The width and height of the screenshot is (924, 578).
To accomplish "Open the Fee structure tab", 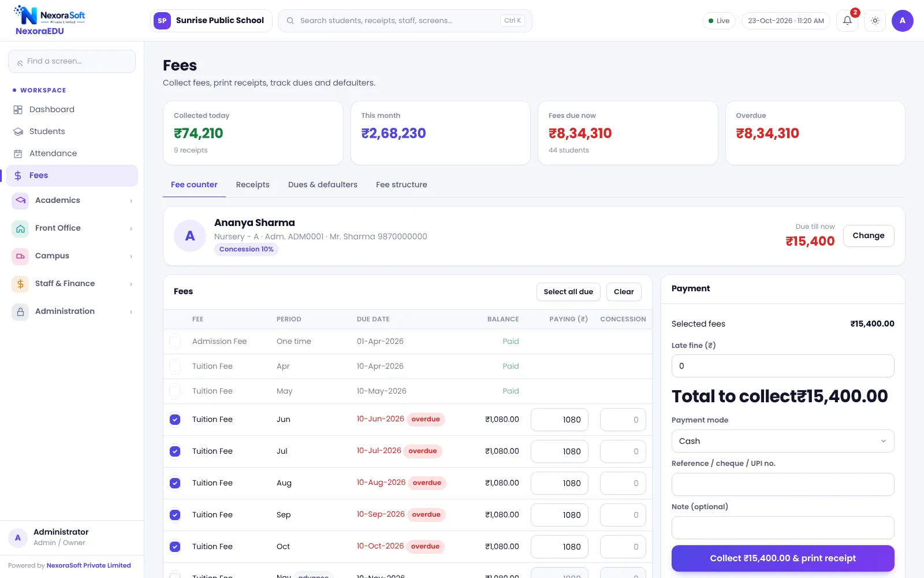I will (x=401, y=185).
